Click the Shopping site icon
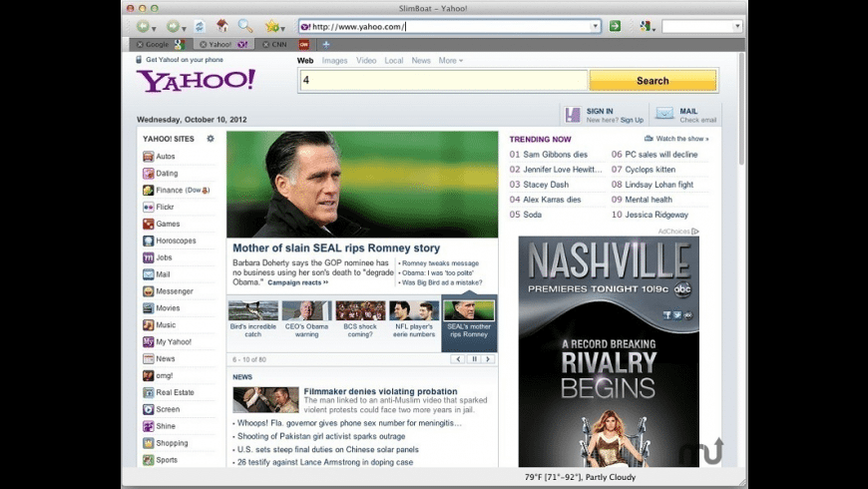The width and height of the screenshot is (868, 489). [x=148, y=443]
